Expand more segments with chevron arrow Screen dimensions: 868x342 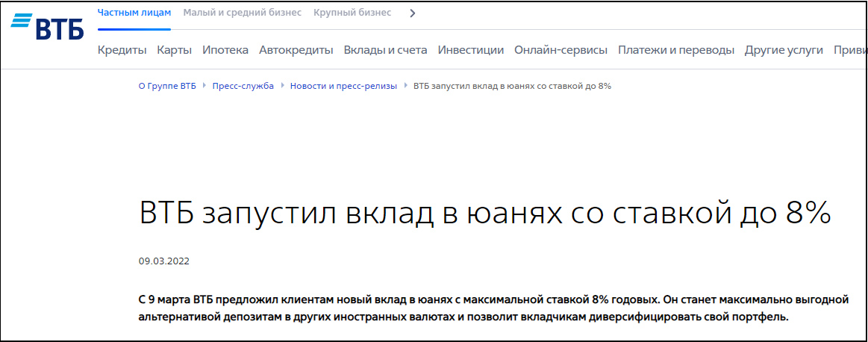point(412,13)
